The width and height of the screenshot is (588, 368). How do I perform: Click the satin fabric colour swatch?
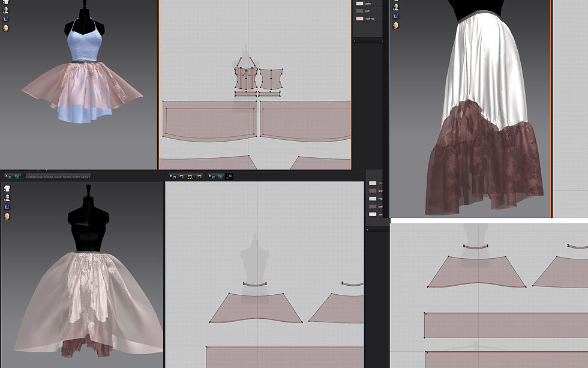pyautogui.click(x=359, y=4)
